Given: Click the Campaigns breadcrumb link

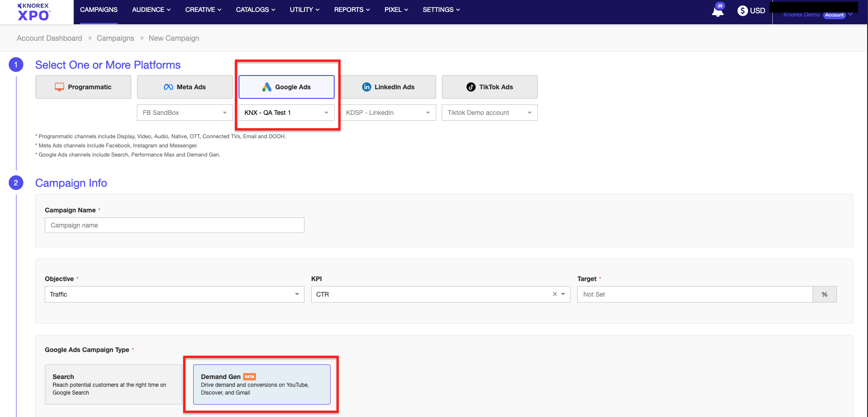Looking at the screenshot, I should [115, 38].
